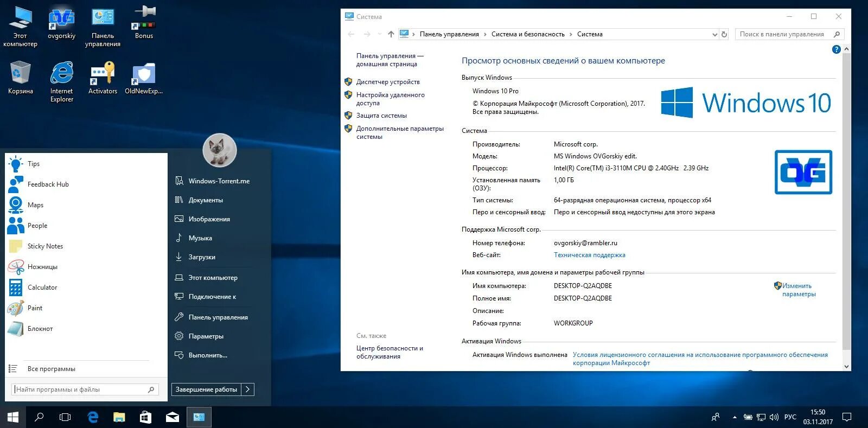
Task: Open Блокнот from the Start menu
Action: coord(86,329)
